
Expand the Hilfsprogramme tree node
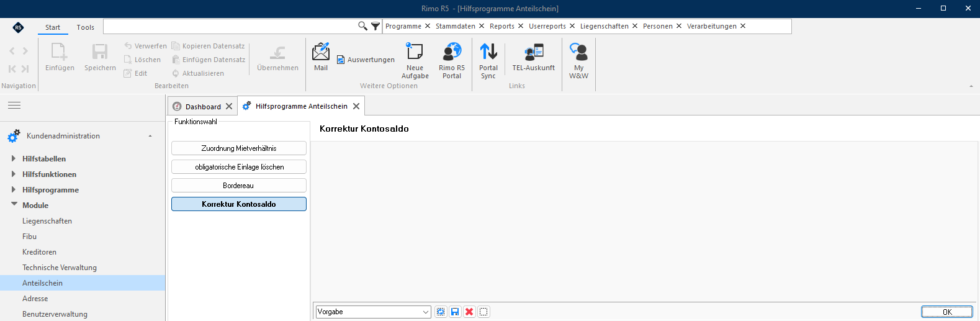click(x=14, y=189)
